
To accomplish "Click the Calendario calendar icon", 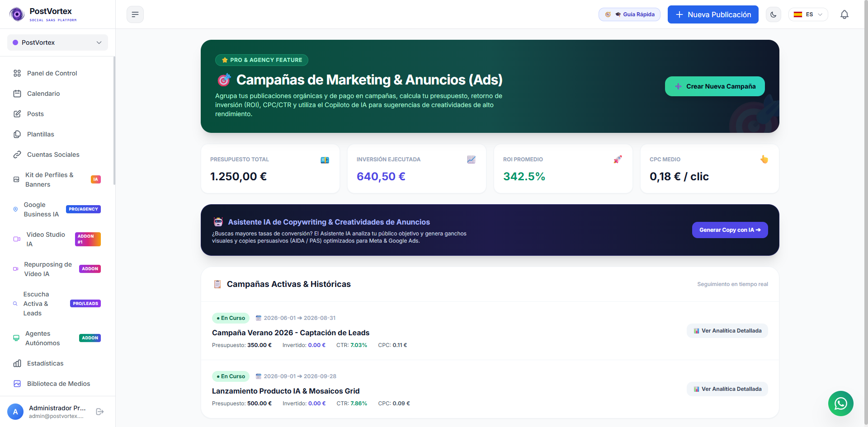I will click(x=17, y=94).
